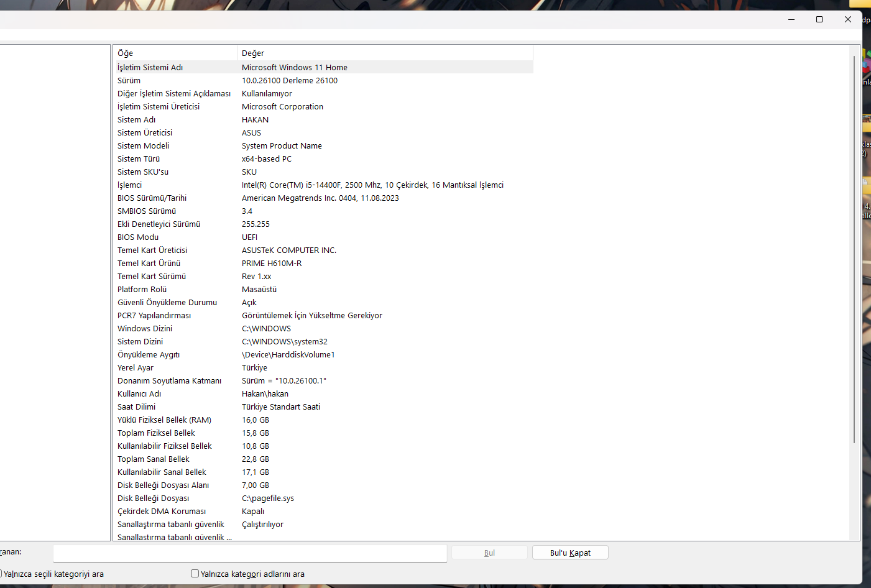Select the 'Donanım Soyutlama Katmanı' row
Viewport: 871px width, 588px height.
click(323, 381)
